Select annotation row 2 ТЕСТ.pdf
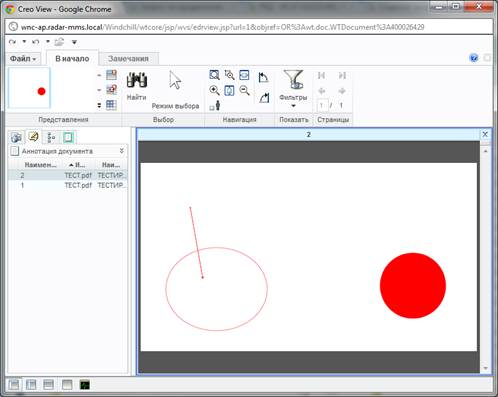The width and height of the screenshot is (498, 397). 68,175
